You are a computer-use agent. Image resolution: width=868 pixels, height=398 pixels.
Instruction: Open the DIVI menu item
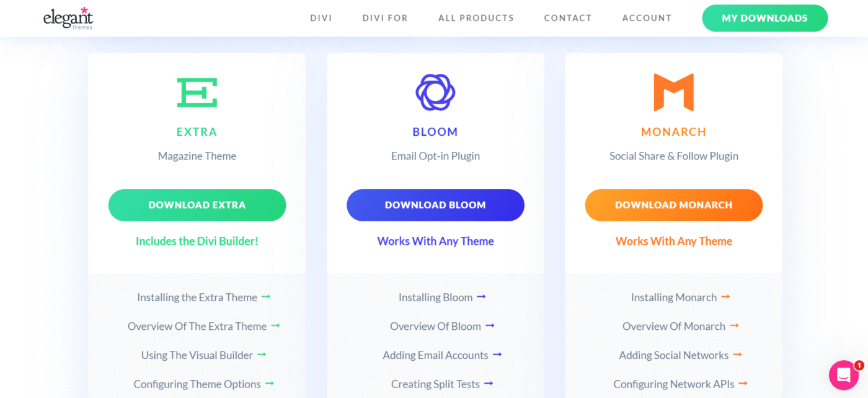(321, 18)
